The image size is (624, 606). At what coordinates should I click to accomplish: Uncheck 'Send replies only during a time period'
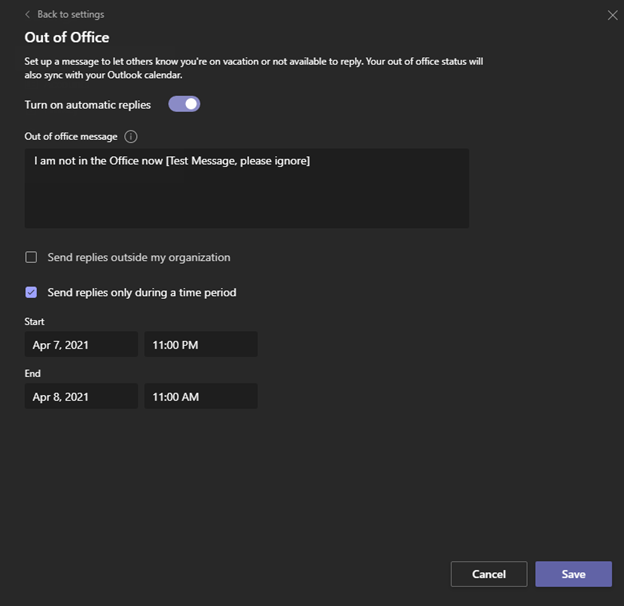pos(31,292)
